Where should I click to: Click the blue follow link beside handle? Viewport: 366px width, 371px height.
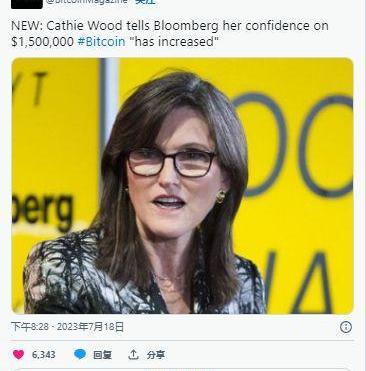click(x=145, y=2)
